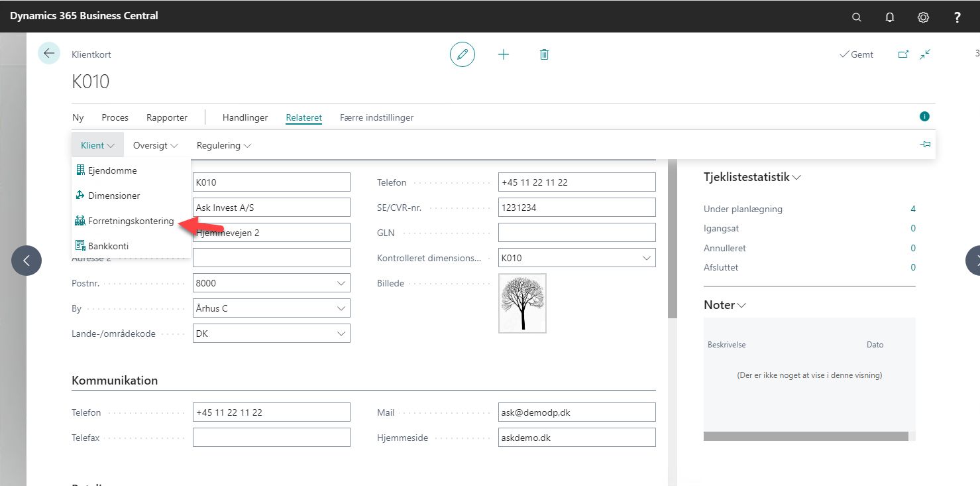
Task: Go to previous record chevron
Action: [27, 261]
